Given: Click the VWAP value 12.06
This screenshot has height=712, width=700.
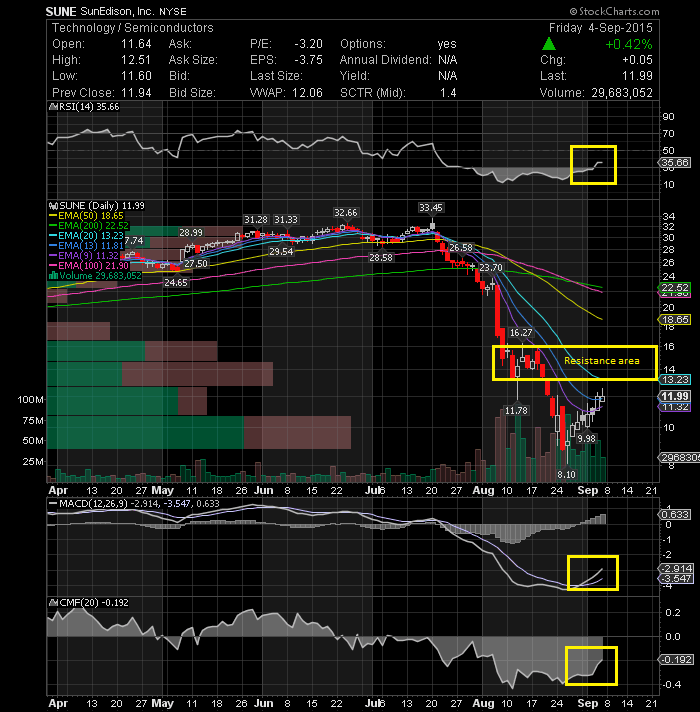Looking at the screenshot, I should 307,93.
